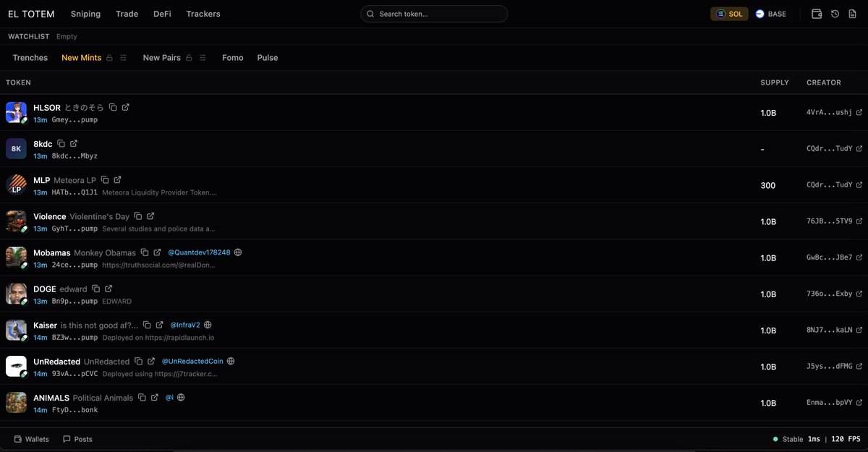Click the Stable connection status

pyautogui.click(x=788, y=439)
